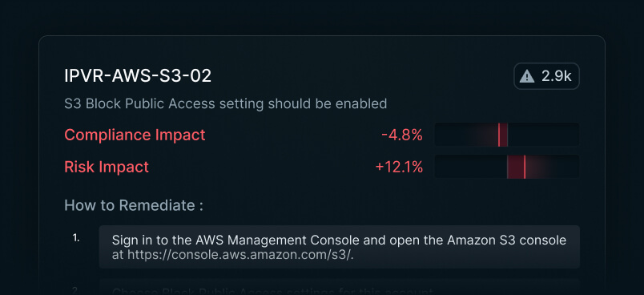
Task: Open the console.aws.amazon.com/s3 link
Action: click(240, 255)
